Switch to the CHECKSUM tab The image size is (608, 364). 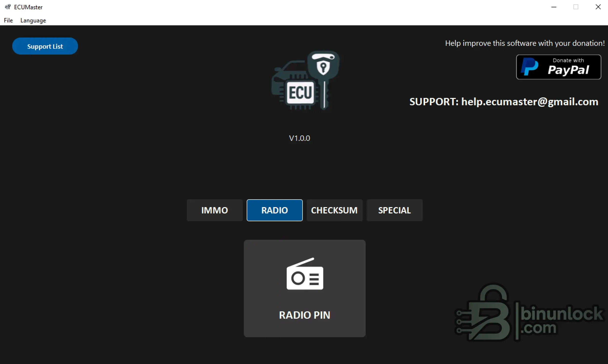[x=334, y=210]
